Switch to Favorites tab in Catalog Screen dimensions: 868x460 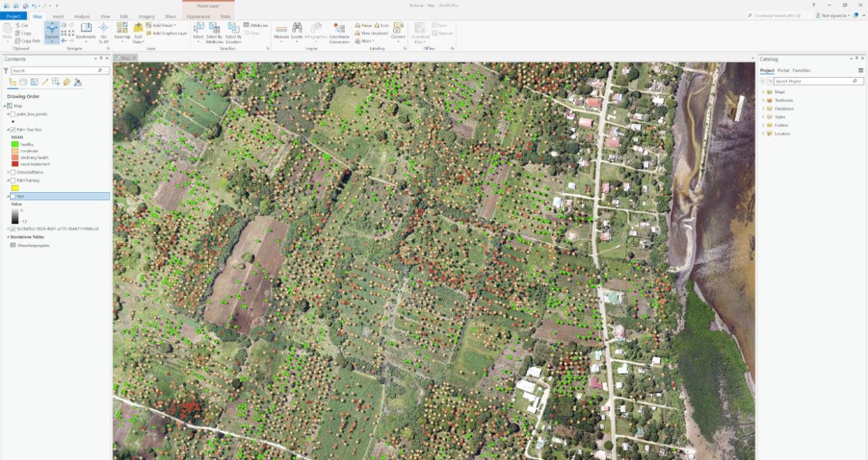802,70
